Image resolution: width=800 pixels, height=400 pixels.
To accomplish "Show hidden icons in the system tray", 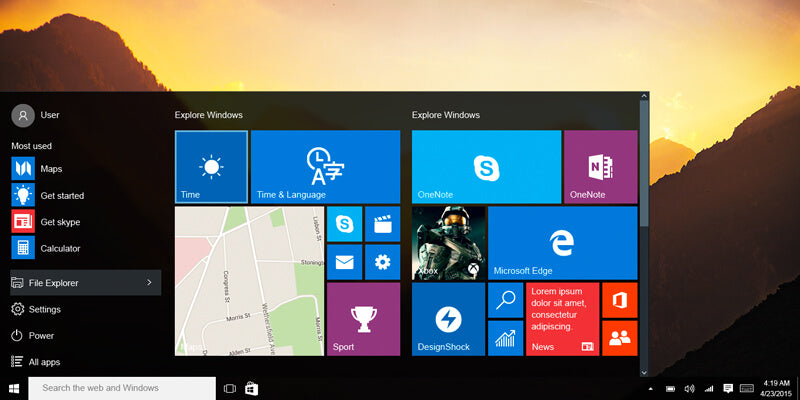I will [650, 388].
